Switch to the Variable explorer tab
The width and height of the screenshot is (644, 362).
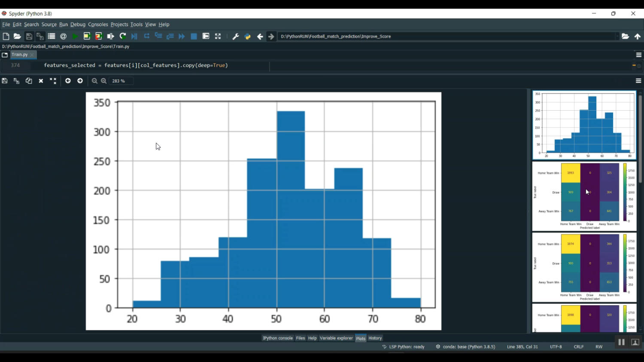coord(336,338)
